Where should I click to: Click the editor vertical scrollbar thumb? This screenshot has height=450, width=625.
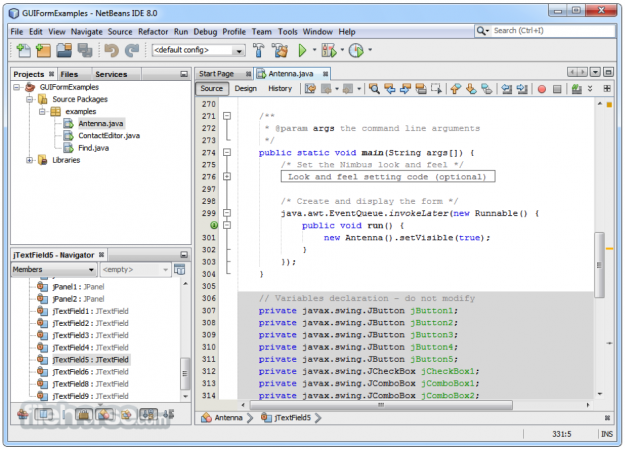pyautogui.click(x=599, y=265)
